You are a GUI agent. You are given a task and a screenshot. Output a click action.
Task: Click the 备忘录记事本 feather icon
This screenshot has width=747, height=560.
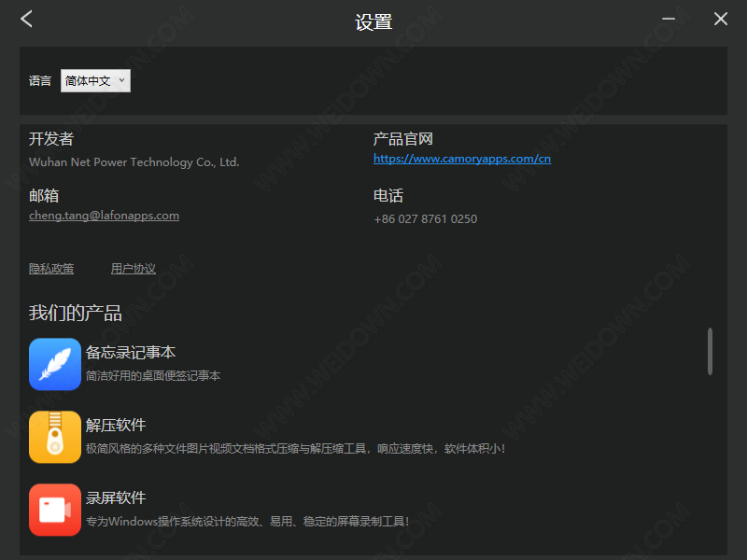click(55, 364)
